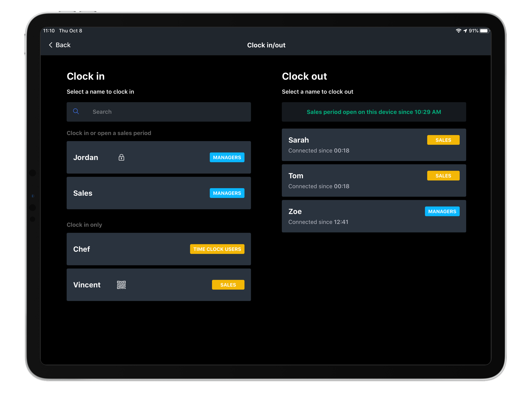Image resolution: width=532 pixels, height=393 pixels.
Task: Click the 'Clock in only' section label
Action: pos(84,225)
